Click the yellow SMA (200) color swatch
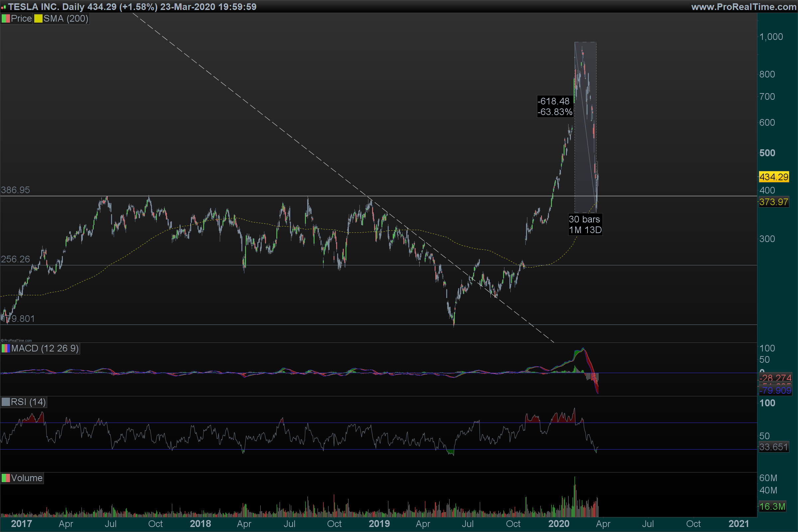The image size is (798, 532). click(38, 19)
